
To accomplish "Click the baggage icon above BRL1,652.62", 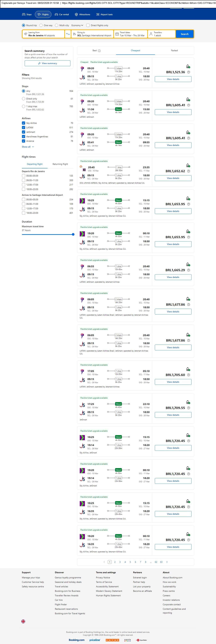I will (x=188, y=165).
